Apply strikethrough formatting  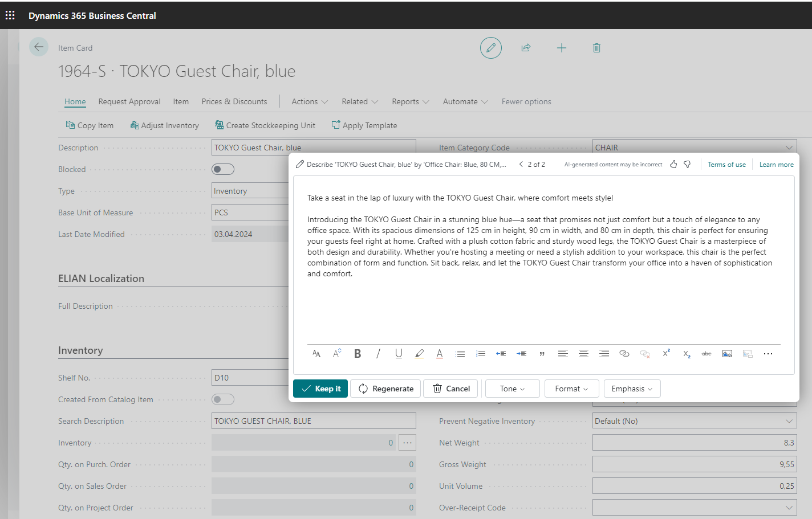[707, 354]
